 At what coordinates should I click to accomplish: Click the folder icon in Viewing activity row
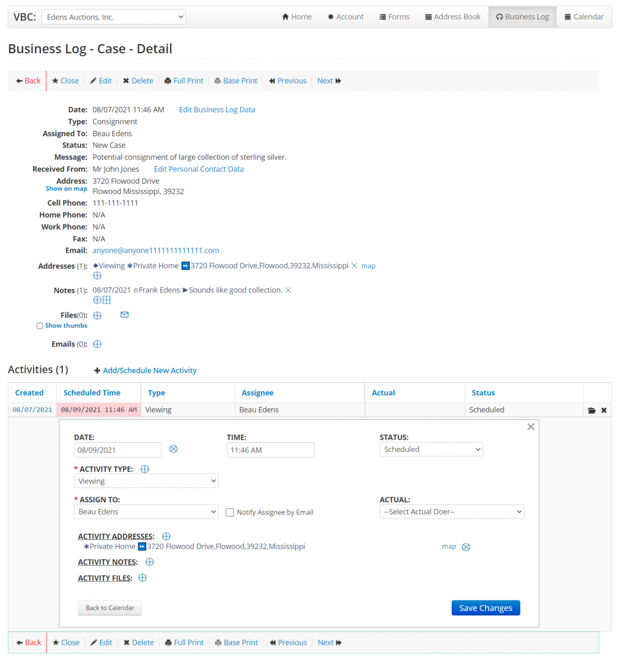point(591,410)
